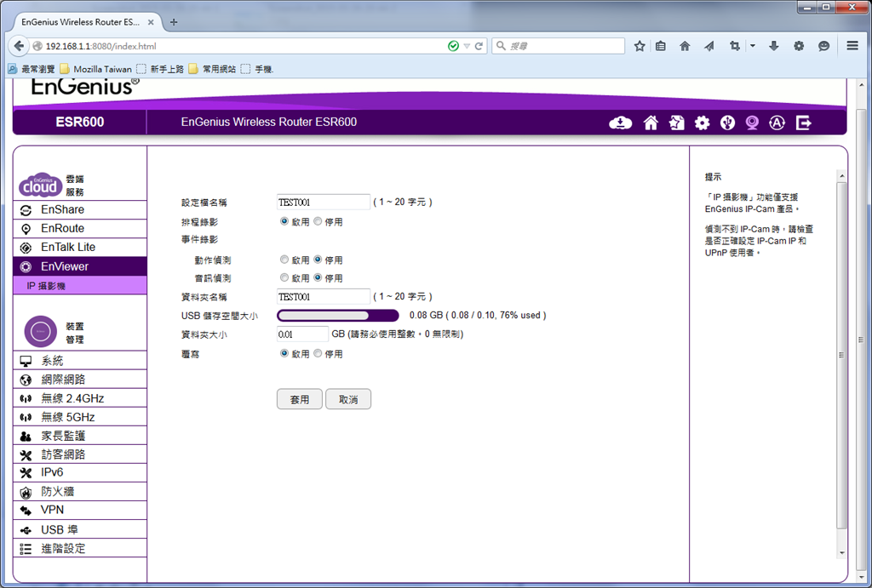Open dropdown arrow beside crop toolbar icon
Viewport: 872px width, 588px height.
tap(753, 46)
